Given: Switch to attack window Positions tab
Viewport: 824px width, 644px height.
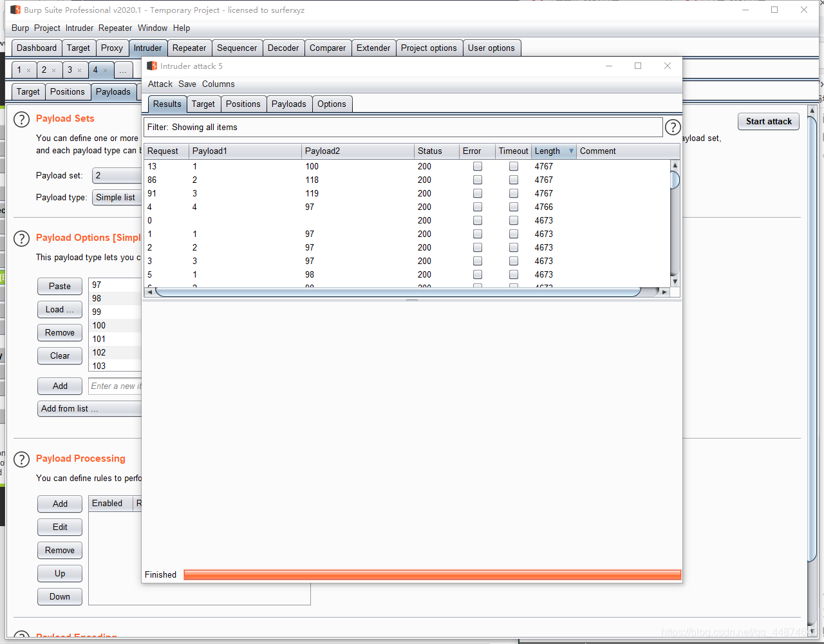Looking at the screenshot, I should [243, 104].
